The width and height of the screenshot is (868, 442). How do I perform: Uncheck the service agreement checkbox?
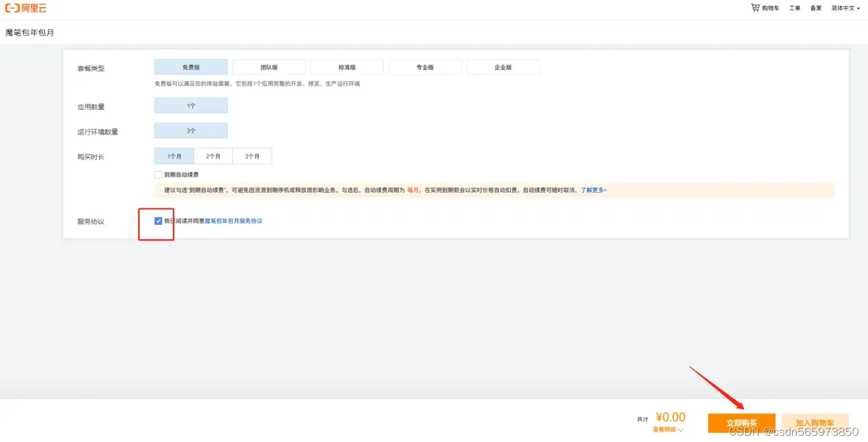pyautogui.click(x=158, y=221)
